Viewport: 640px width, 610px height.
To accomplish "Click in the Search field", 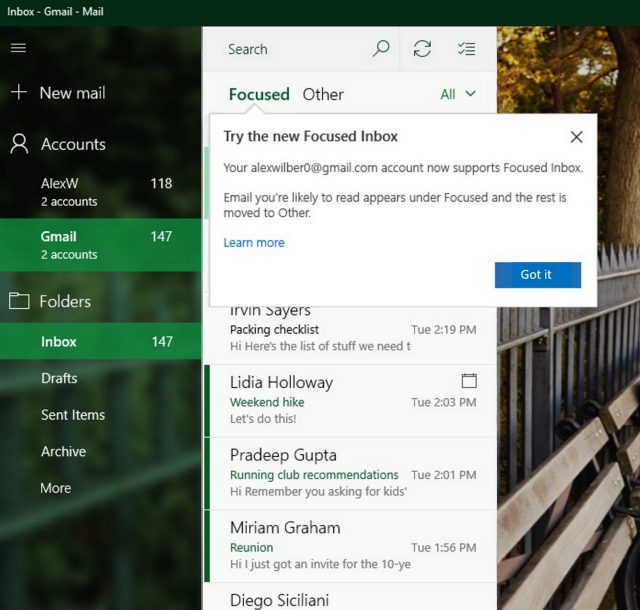I will tap(300, 49).
